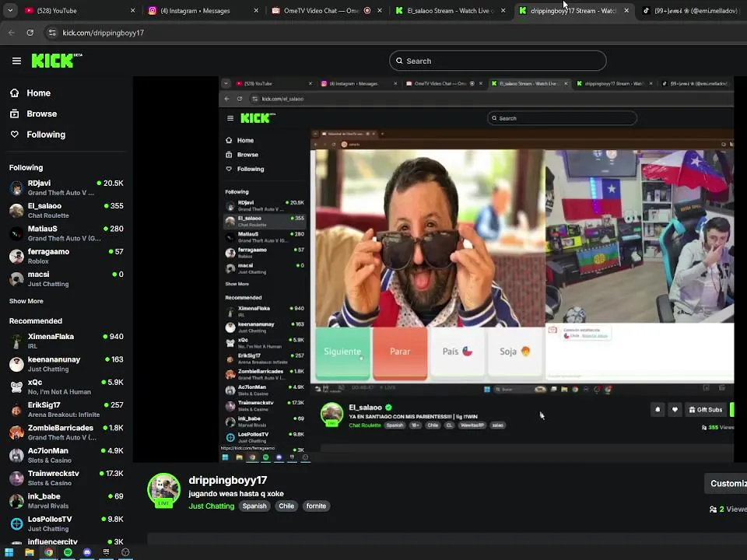
Task: Click Chrome icon in taskbar
Action: [x=48, y=552]
